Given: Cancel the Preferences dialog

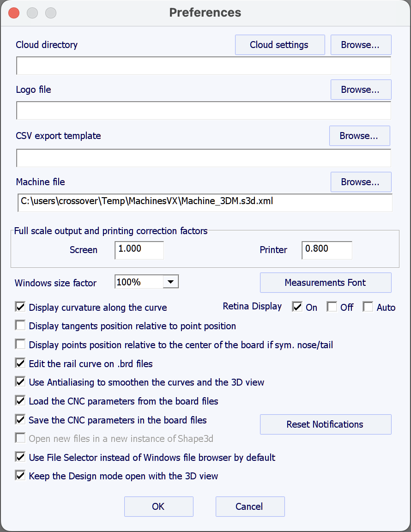Looking at the screenshot, I should (250, 507).
